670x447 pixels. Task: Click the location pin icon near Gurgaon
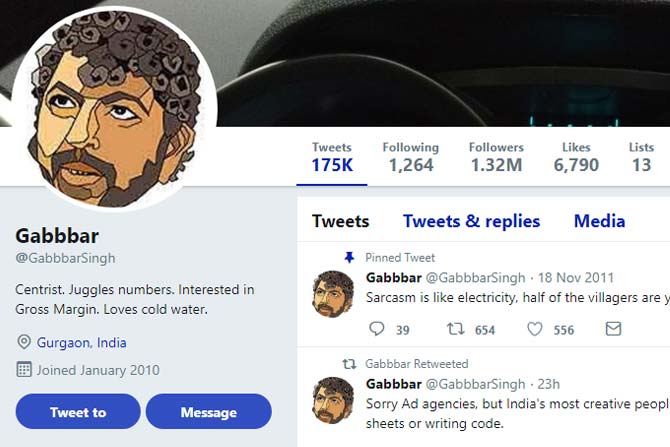[24, 343]
